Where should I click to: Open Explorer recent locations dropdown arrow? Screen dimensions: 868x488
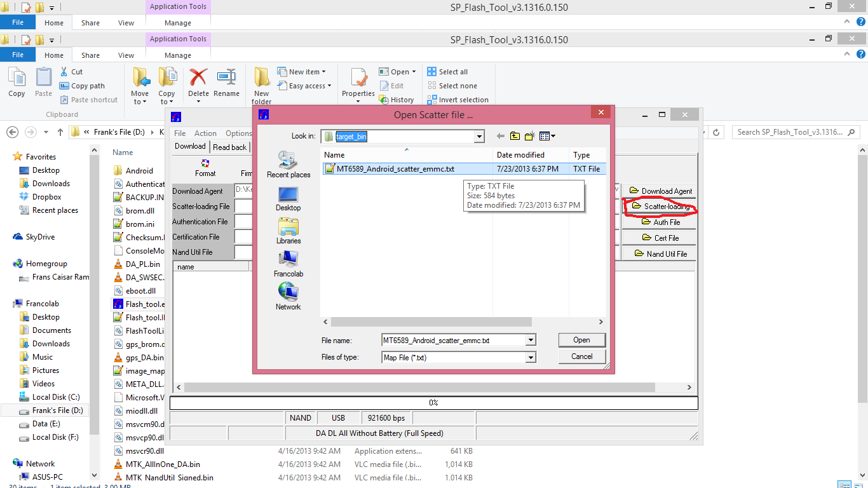[46, 132]
